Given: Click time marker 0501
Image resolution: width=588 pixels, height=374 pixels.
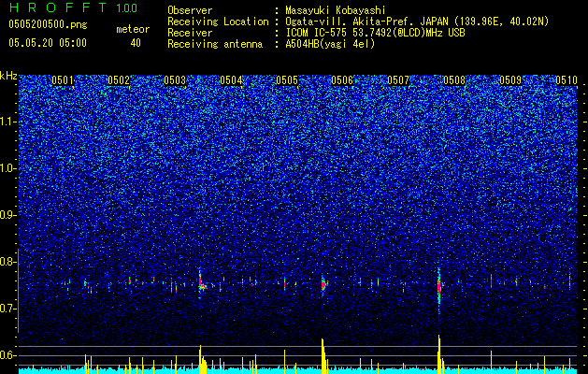Looking at the screenshot, I should 63,80.
